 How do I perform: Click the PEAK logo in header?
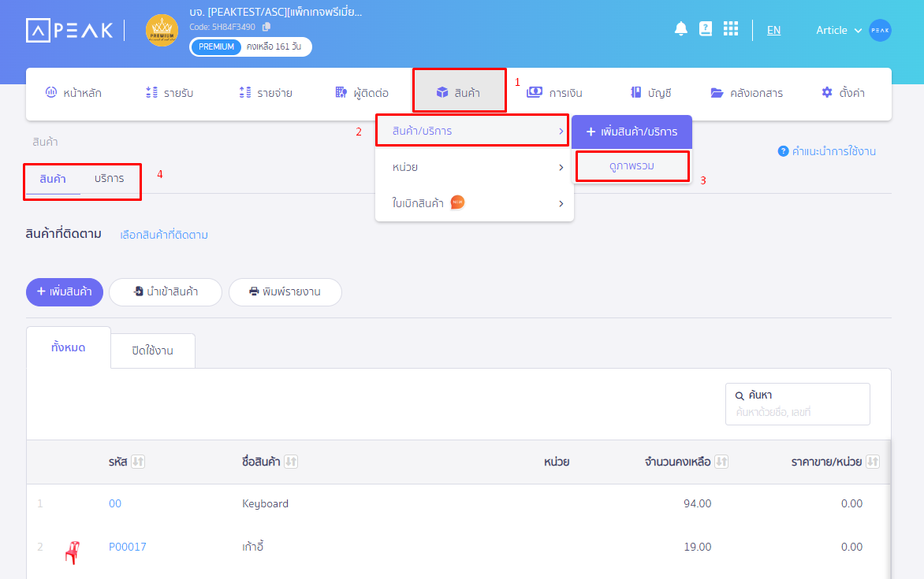pyautogui.click(x=69, y=31)
